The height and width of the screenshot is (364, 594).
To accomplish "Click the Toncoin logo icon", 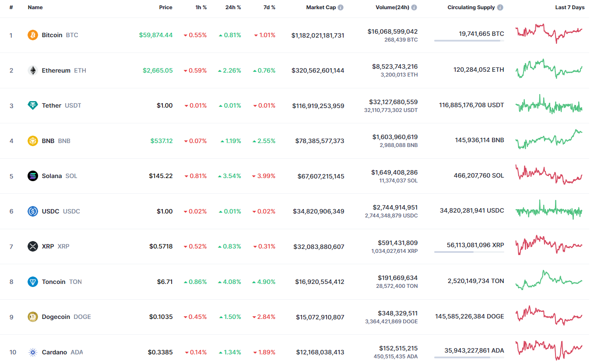I will point(33,282).
